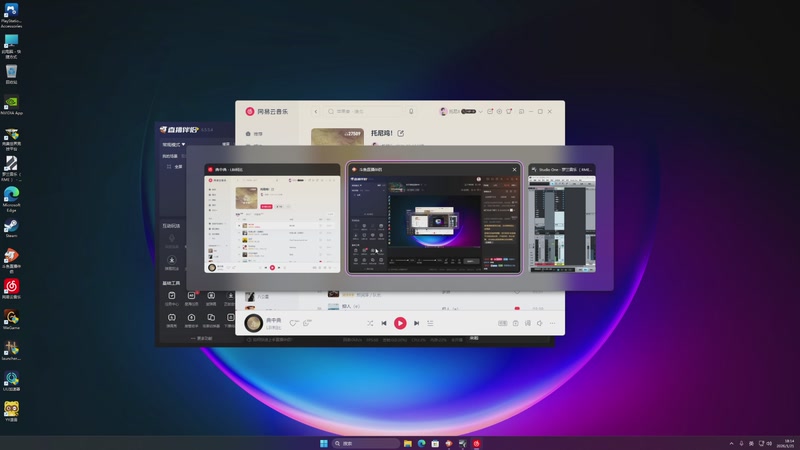Screen dimensions: 800x450
Task: Select the live streaming companion thumbnail in task switcher
Action: (434, 218)
